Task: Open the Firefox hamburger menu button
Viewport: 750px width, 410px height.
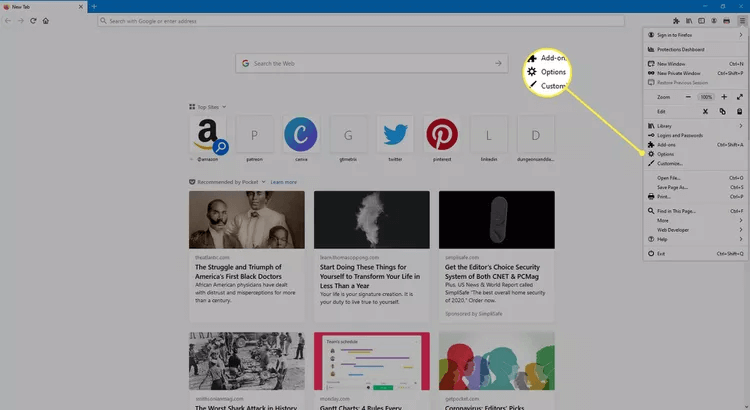Action: [742, 21]
